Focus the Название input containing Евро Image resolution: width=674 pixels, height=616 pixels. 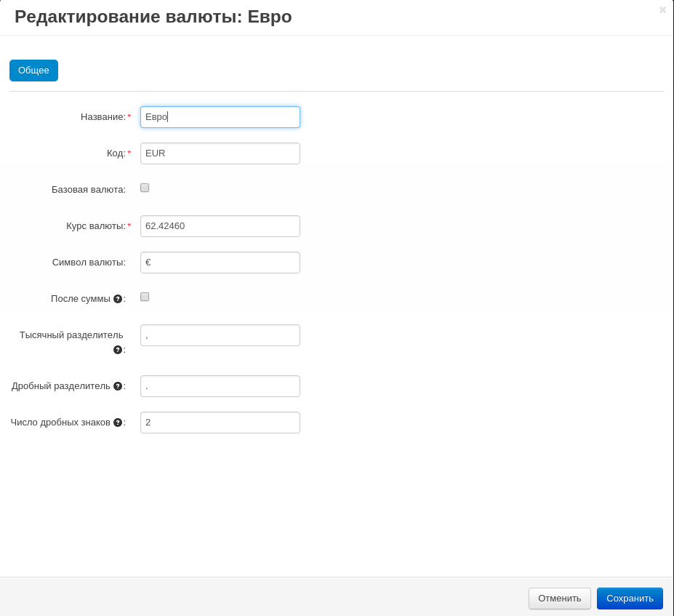point(220,117)
